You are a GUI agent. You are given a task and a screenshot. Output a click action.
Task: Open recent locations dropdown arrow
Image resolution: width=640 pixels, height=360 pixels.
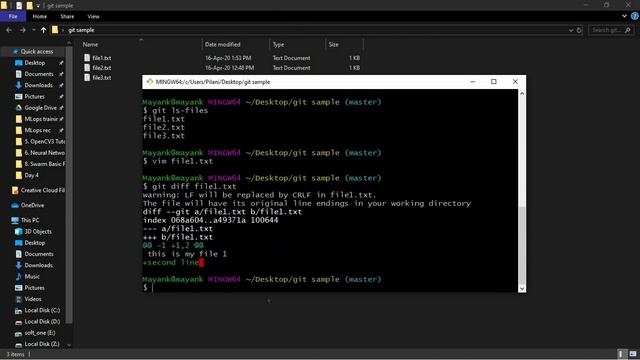[x=33, y=30]
